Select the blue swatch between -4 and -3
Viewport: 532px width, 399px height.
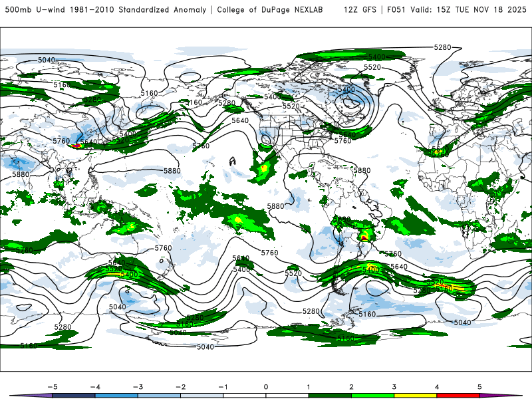(116, 396)
